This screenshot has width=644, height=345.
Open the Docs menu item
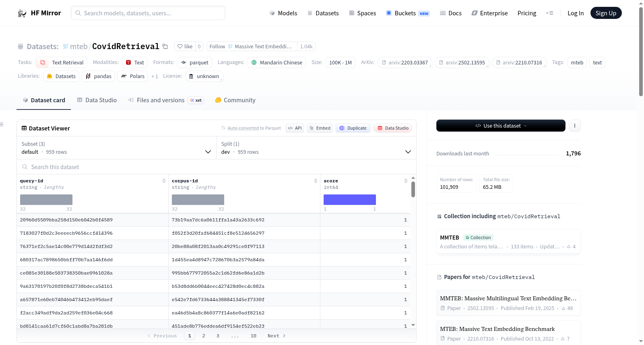(451, 13)
